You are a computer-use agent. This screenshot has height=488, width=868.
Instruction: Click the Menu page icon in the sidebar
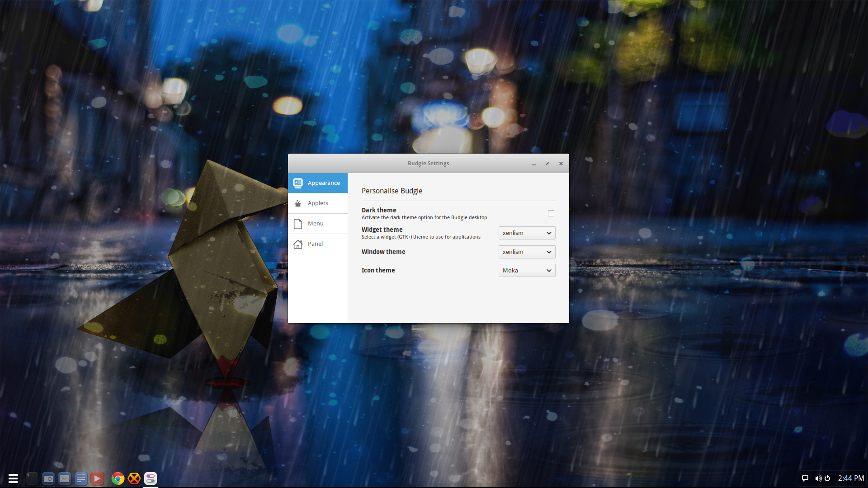298,224
